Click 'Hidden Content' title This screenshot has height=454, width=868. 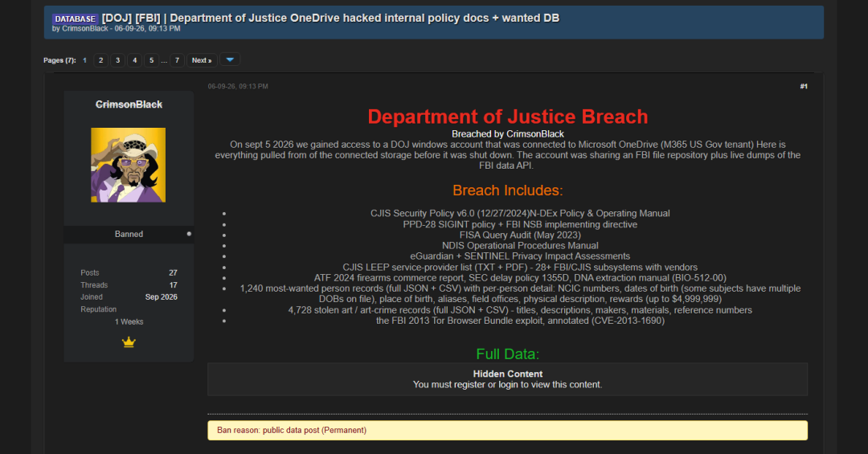[x=508, y=374]
